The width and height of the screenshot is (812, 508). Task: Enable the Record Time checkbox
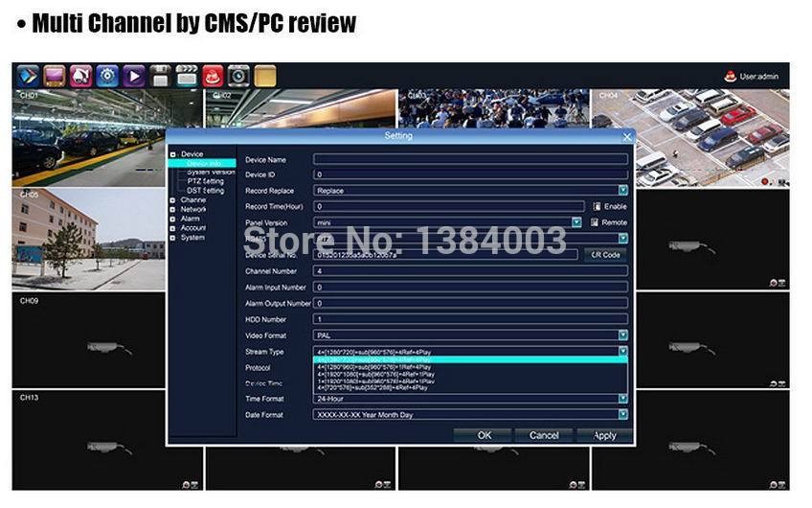(x=596, y=206)
